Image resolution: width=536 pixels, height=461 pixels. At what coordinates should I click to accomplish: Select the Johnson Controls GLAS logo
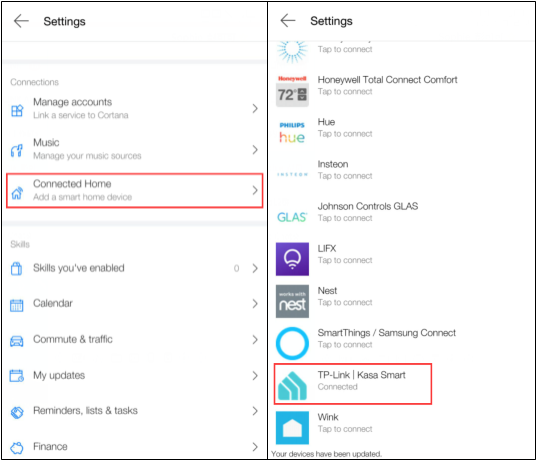[x=292, y=217]
